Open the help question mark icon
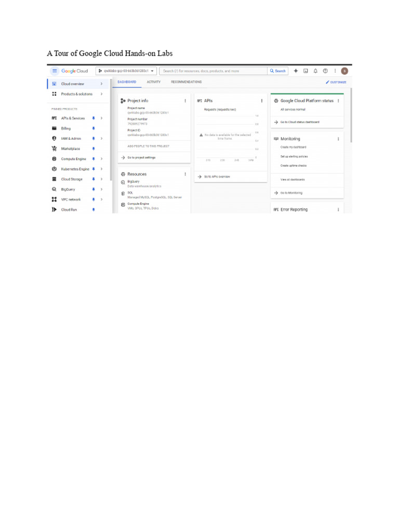The image size is (399, 532). coord(325,71)
